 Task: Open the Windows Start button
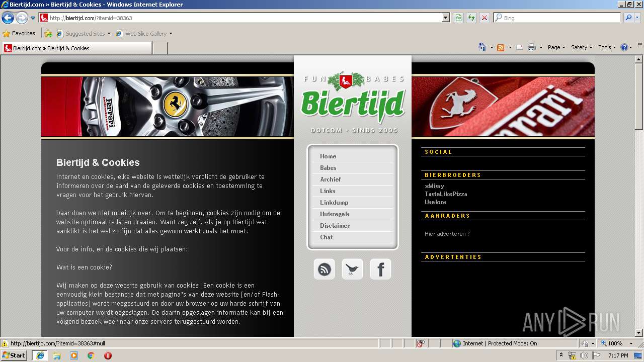point(14,355)
